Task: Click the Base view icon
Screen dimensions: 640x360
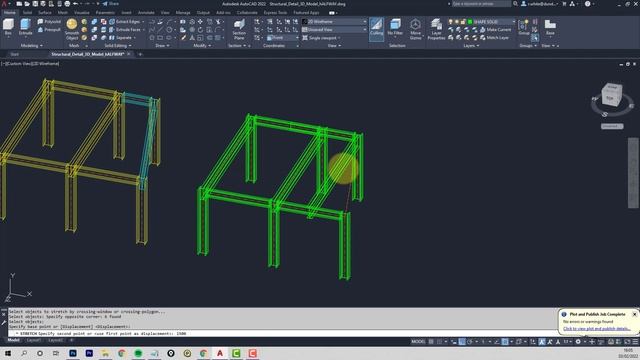Action: coord(550,27)
